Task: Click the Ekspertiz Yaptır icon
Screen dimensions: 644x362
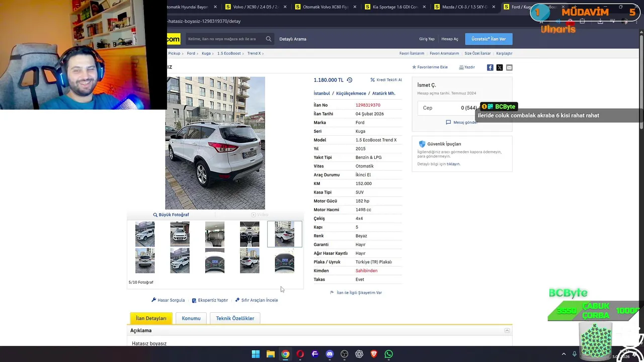Action: pos(194,300)
